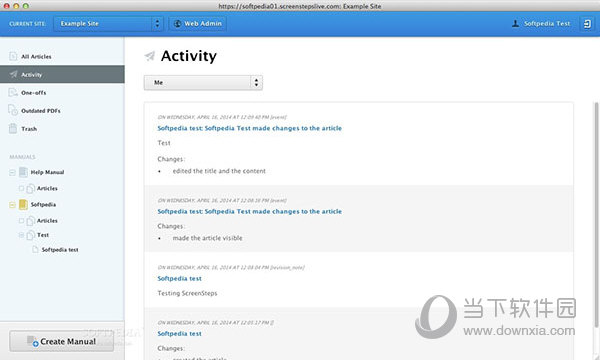Click 'Testing ScreenSteps' note text
The width and height of the screenshot is (600, 360).
coord(188,293)
